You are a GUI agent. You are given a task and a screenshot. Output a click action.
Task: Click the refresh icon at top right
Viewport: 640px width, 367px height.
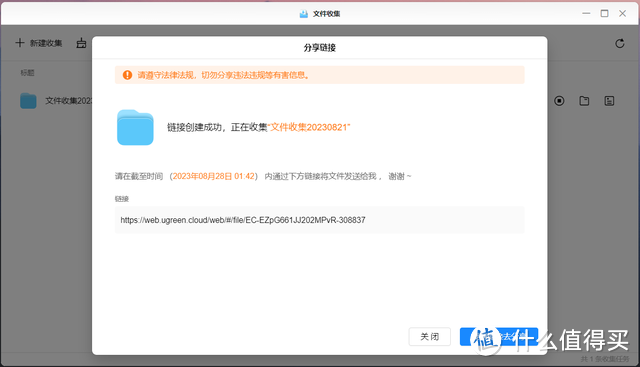point(620,43)
